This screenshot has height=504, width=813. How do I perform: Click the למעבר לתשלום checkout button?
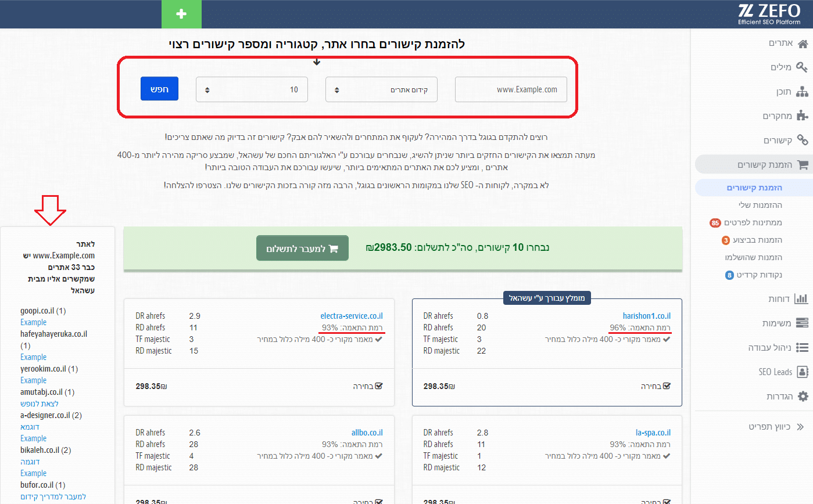pyautogui.click(x=302, y=248)
